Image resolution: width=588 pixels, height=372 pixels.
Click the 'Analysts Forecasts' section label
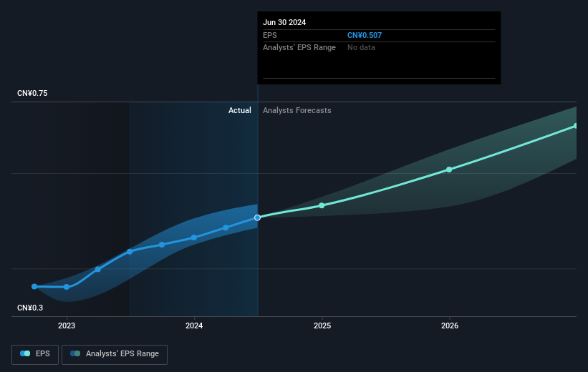pos(297,110)
